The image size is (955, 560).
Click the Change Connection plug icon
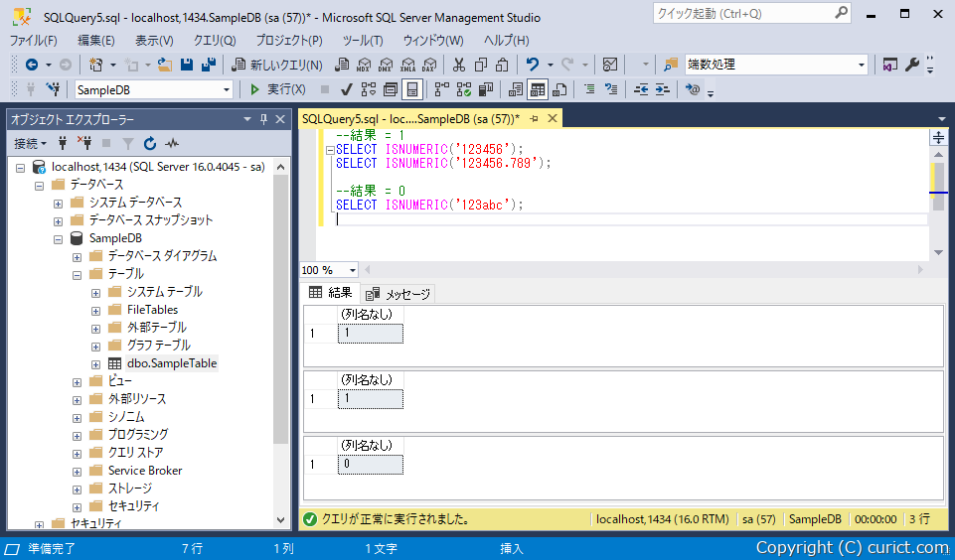pyautogui.click(x=53, y=90)
